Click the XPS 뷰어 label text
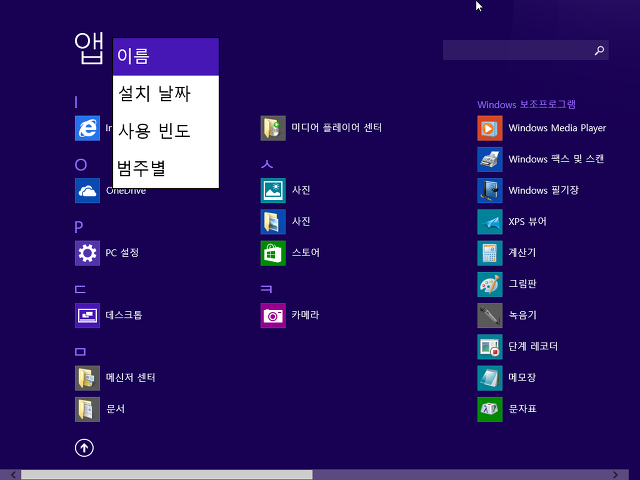Image resolution: width=640 pixels, height=480 pixels. (527, 222)
